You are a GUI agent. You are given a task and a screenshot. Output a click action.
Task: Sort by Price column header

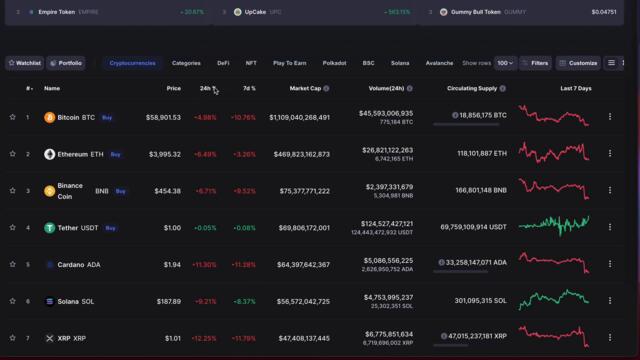173,88
